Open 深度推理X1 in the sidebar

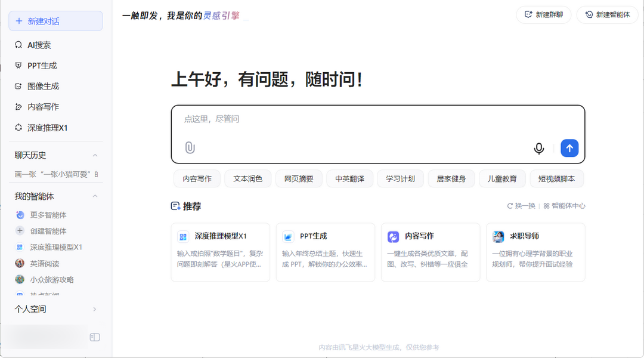47,128
